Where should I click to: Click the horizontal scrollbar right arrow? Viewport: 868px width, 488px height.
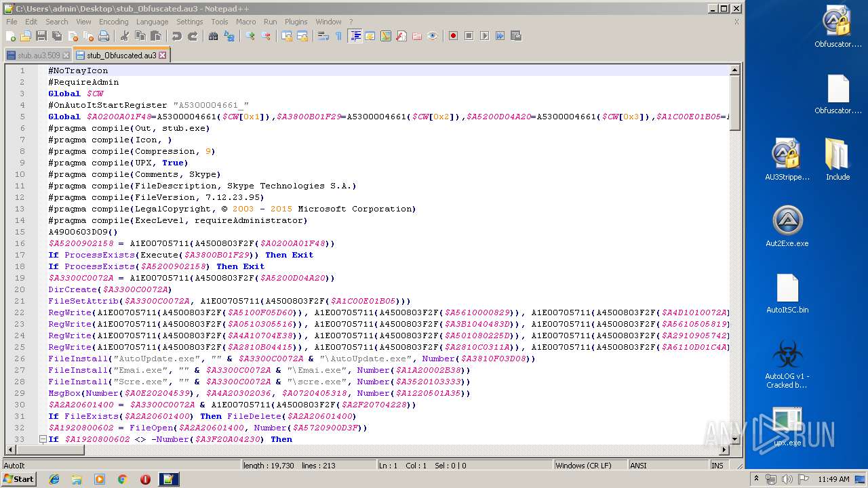coord(724,450)
